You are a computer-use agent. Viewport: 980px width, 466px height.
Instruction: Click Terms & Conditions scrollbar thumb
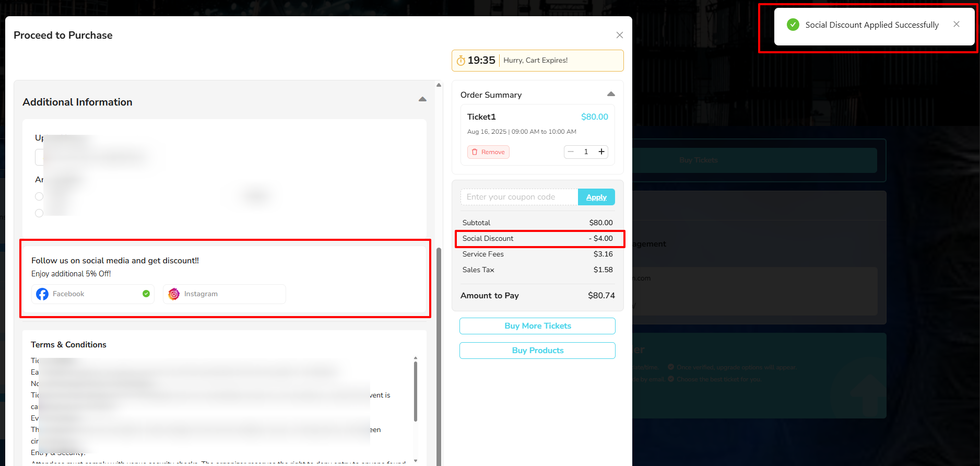click(x=416, y=391)
